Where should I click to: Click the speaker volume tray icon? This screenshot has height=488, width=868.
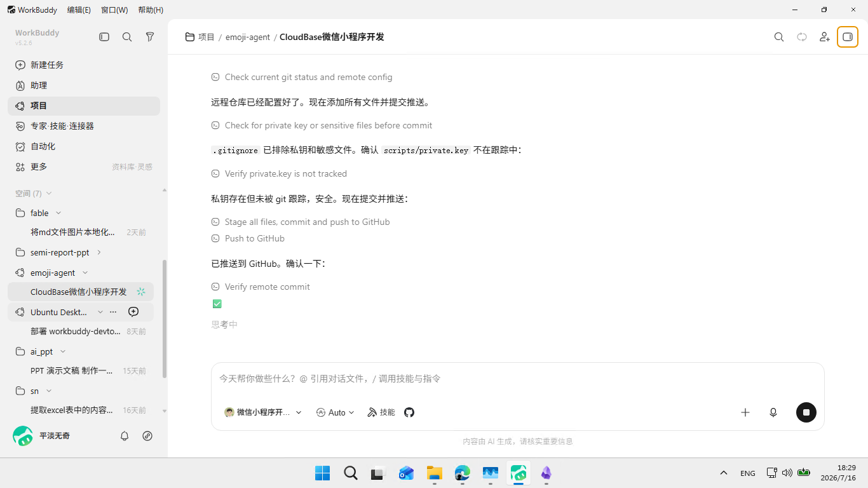point(787,473)
